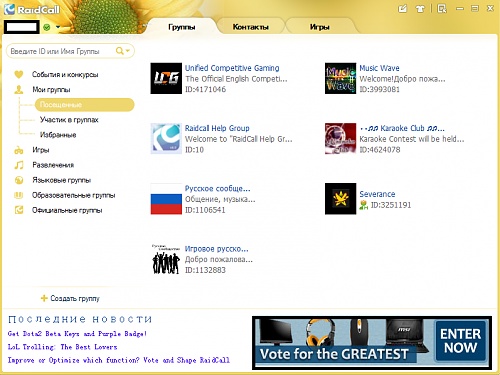Viewport: 500px width, 375px height.
Task: Open the Music Wave group link
Action: click(379, 68)
